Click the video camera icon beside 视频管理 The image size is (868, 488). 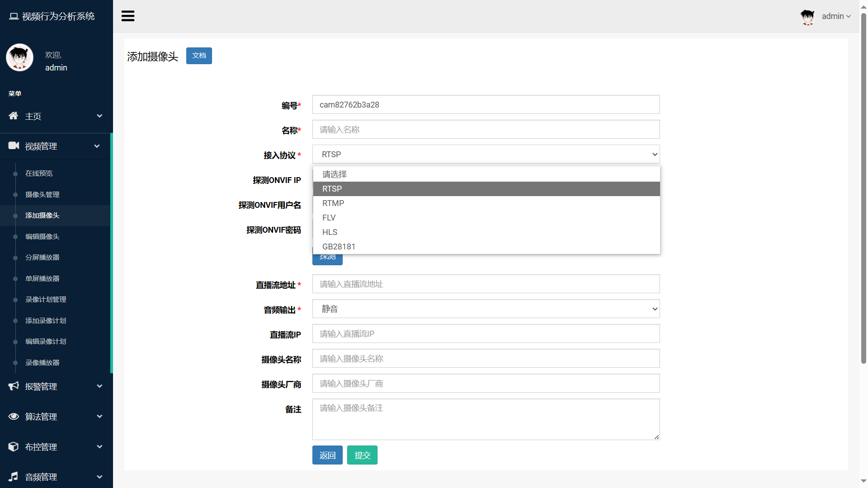click(14, 145)
